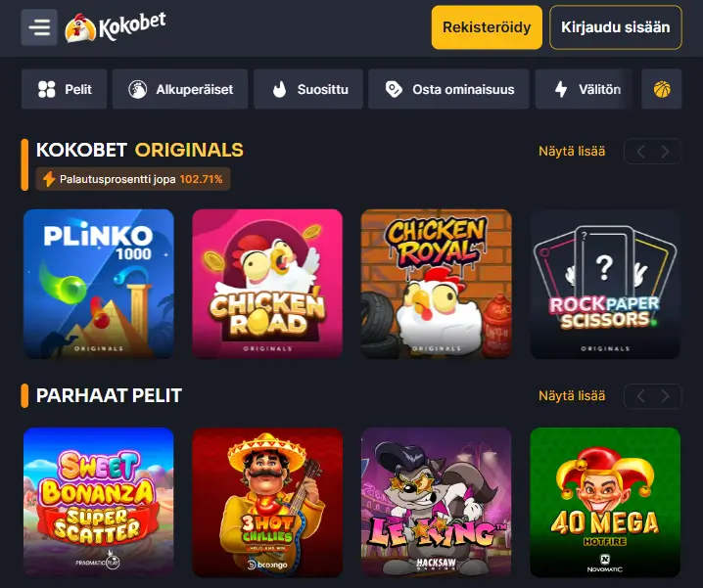Open the Plinko 1000 game
Viewport: 703px width, 588px height.
pyautogui.click(x=99, y=284)
